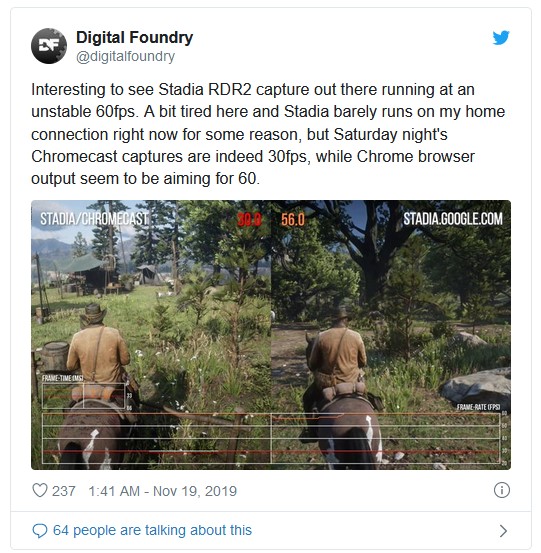Open the Chromecast gameplay half of the image
Image resolution: width=541 pixels, height=553 pixels.
(x=151, y=335)
